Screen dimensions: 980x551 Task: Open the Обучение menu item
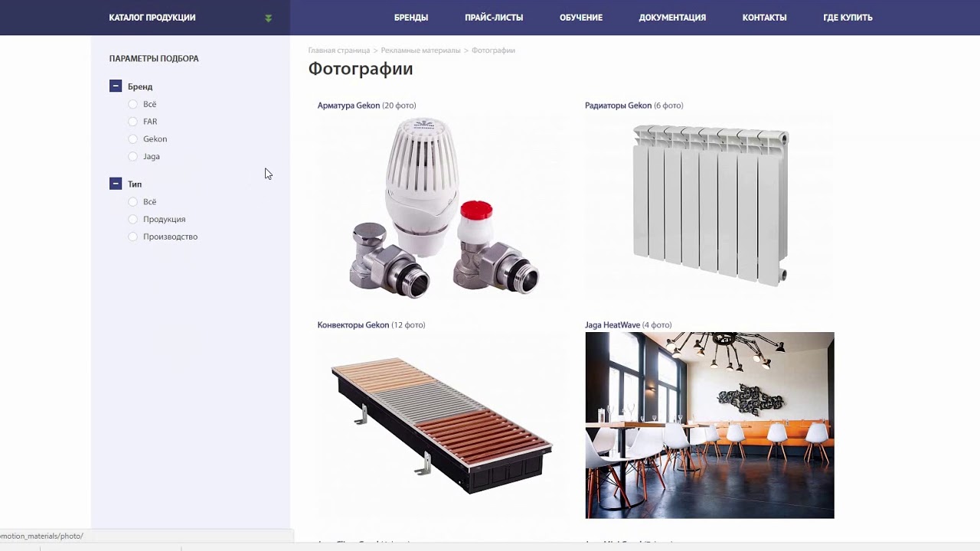point(581,18)
